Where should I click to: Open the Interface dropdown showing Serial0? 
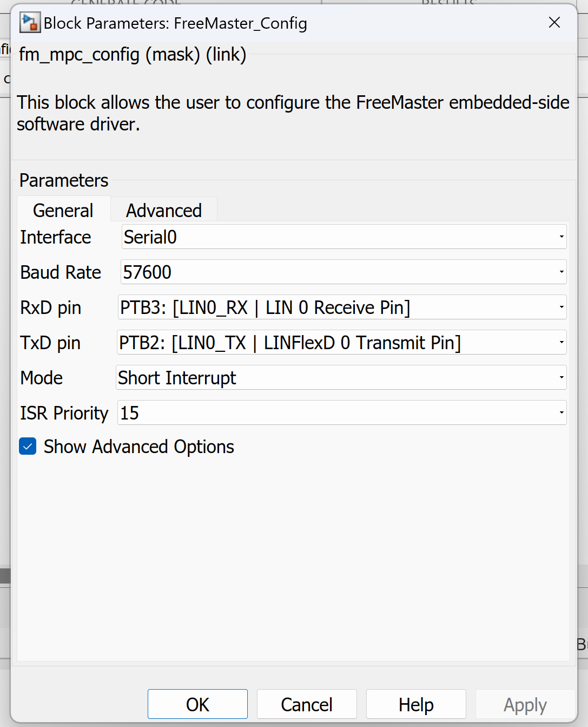tap(343, 237)
